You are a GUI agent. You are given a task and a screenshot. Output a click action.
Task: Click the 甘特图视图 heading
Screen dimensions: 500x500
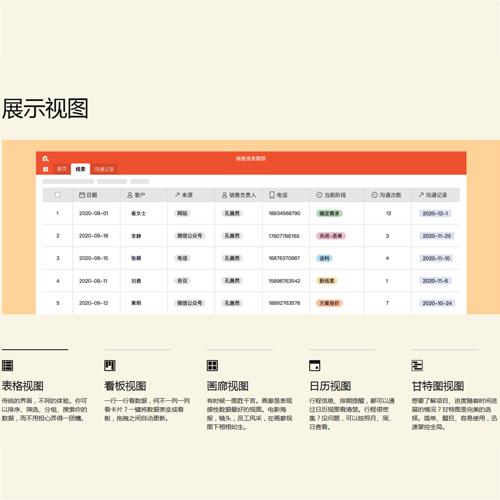point(438,386)
